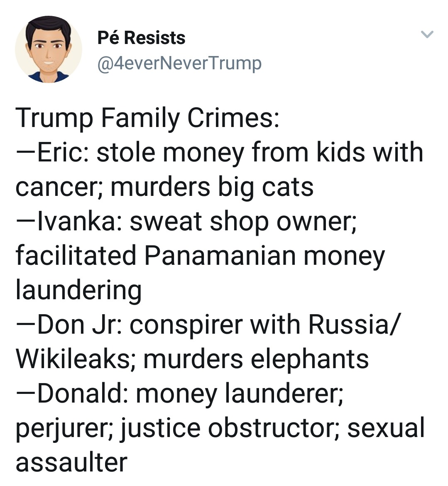
Task: Click the word 'Panamanian' in tweet
Action: click(220, 255)
